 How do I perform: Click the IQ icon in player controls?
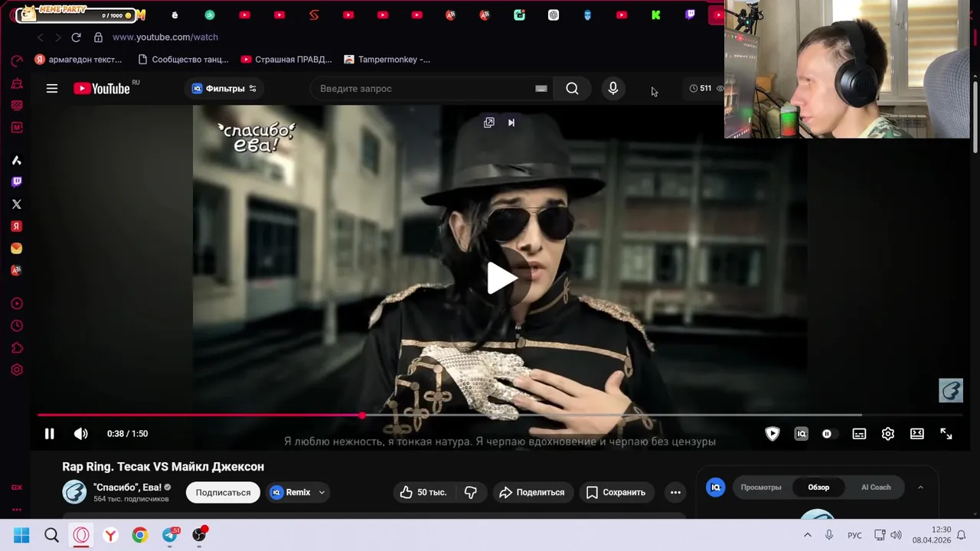click(802, 434)
